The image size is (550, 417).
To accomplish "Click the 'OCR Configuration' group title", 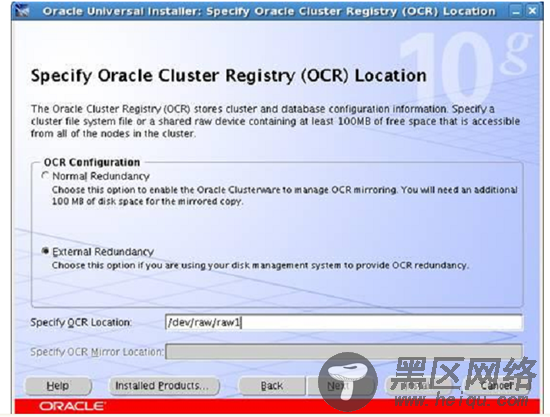I will (92, 162).
